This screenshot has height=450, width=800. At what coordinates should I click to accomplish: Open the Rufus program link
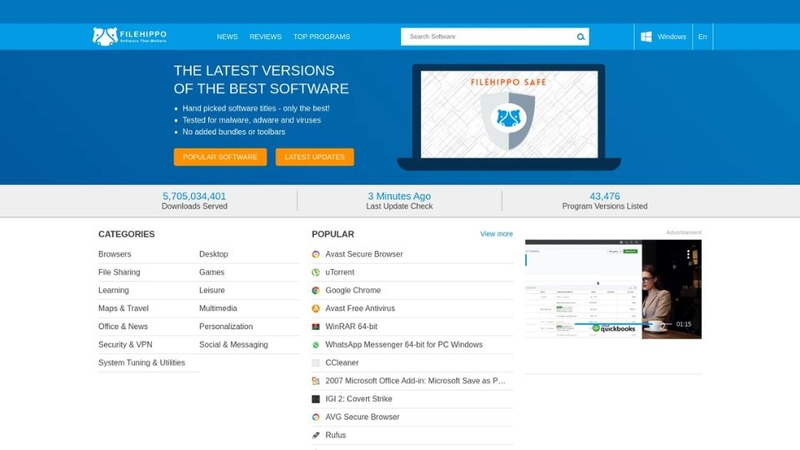(336, 435)
